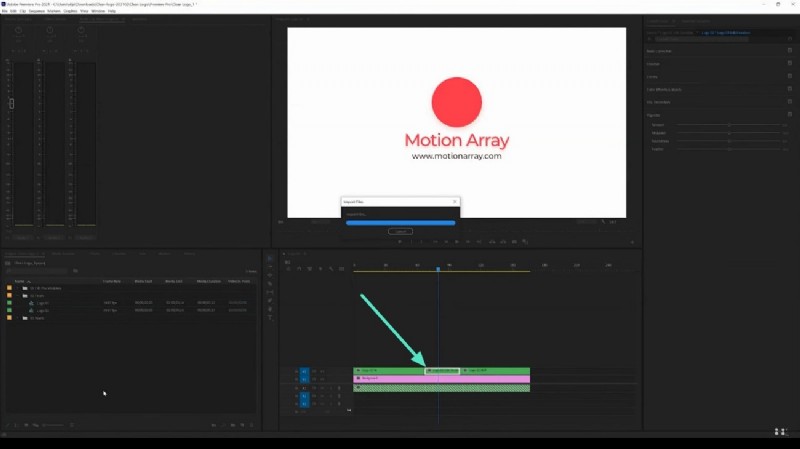The width and height of the screenshot is (800, 449).
Task: Click the Export Frame camera button
Action: click(514, 242)
